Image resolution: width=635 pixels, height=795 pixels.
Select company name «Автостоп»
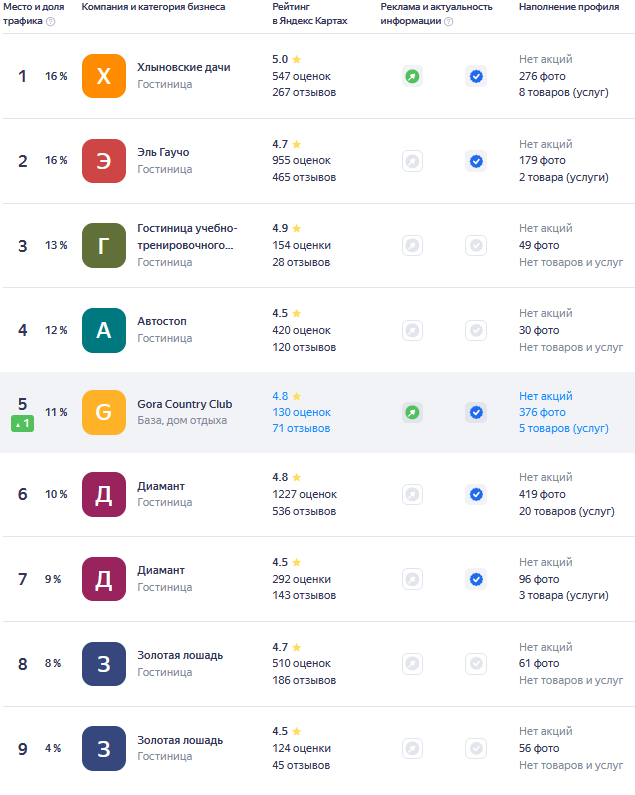[162, 321]
